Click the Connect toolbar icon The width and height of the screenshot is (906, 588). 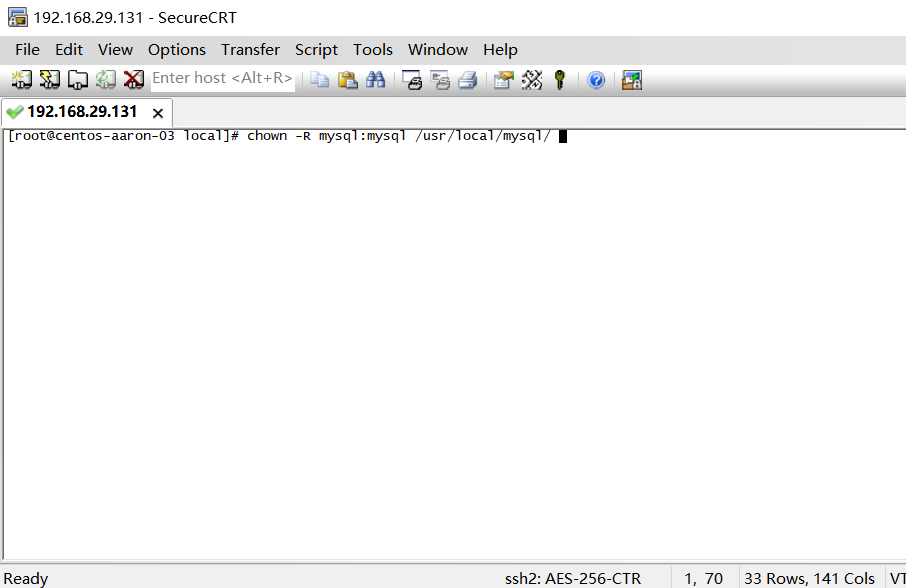[x=22, y=80]
